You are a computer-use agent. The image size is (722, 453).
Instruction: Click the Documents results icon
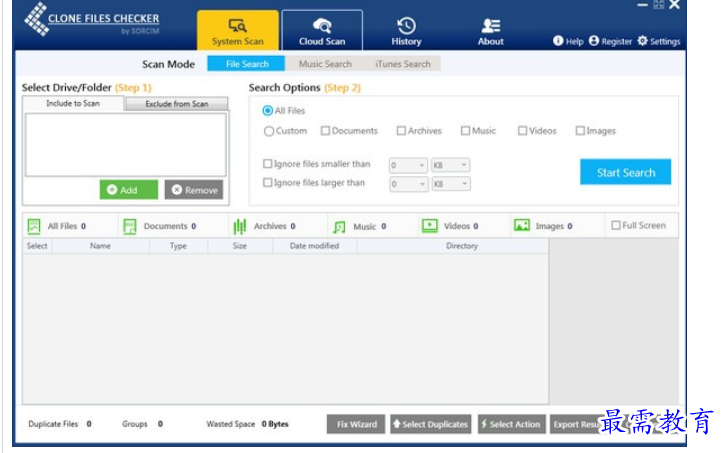pyautogui.click(x=130, y=226)
